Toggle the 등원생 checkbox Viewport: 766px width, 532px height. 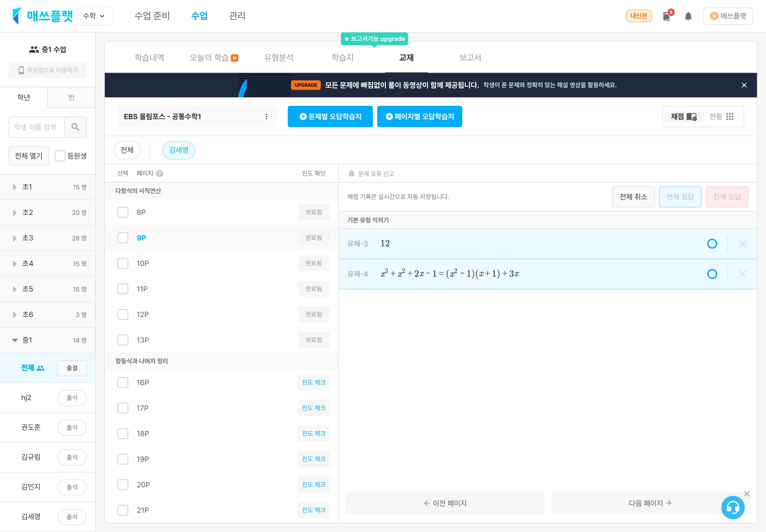pos(60,156)
